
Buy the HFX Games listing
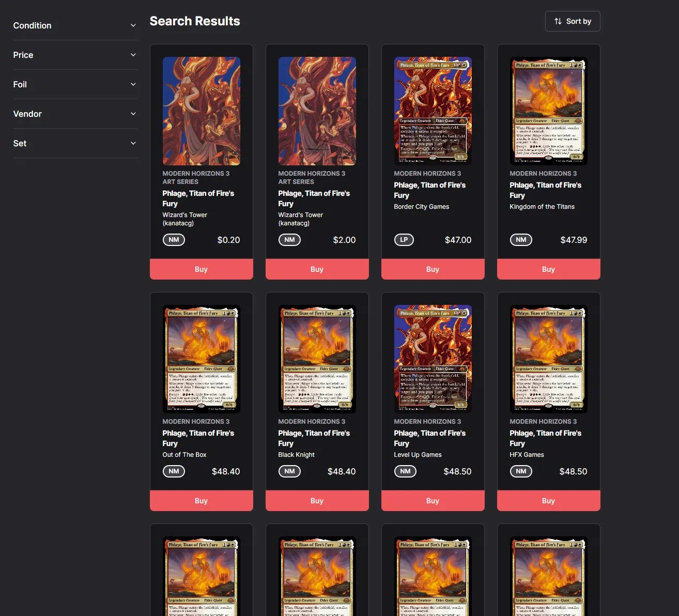tap(549, 501)
